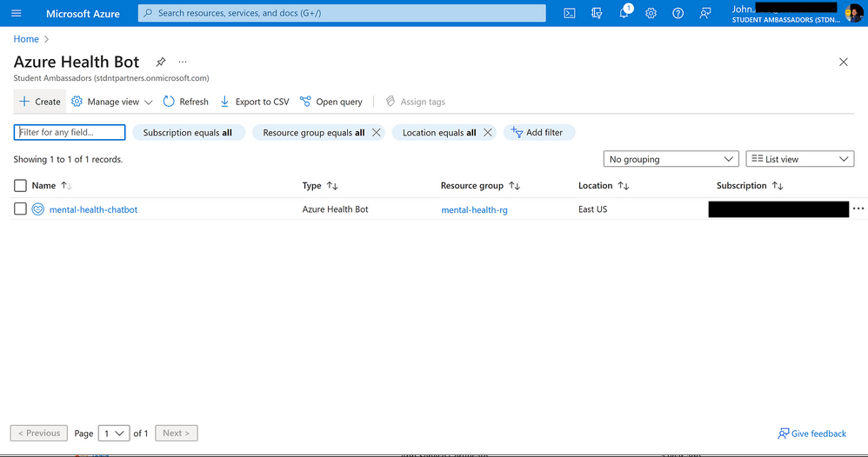This screenshot has height=457, width=868.
Task: Click Assign tags in toolbar
Action: pos(415,102)
